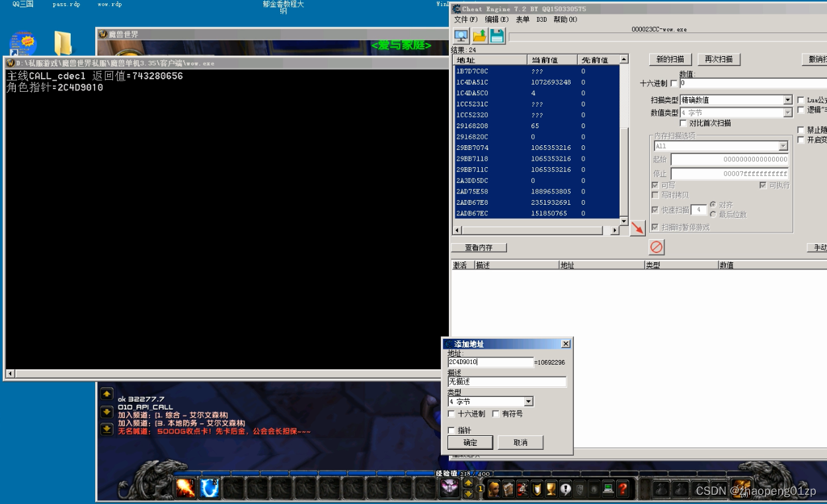This screenshot has height=504, width=827.
Task: Click the address list vertical scroll up arrow
Action: point(623,59)
